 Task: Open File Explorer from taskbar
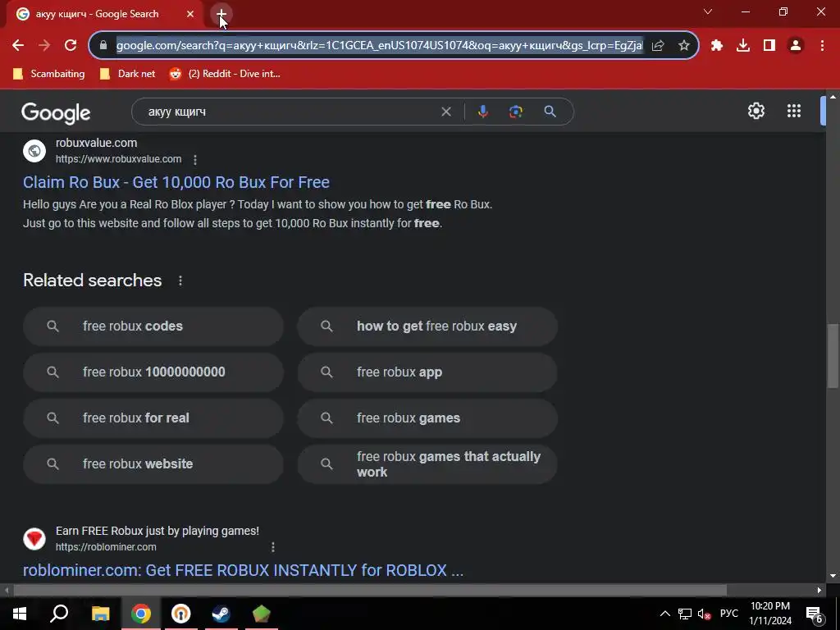[100, 614]
